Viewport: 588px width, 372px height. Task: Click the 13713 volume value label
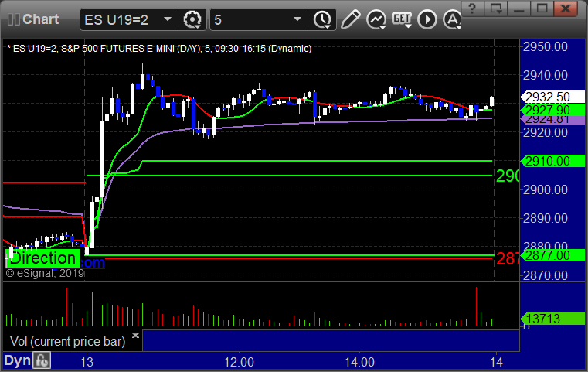point(552,319)
